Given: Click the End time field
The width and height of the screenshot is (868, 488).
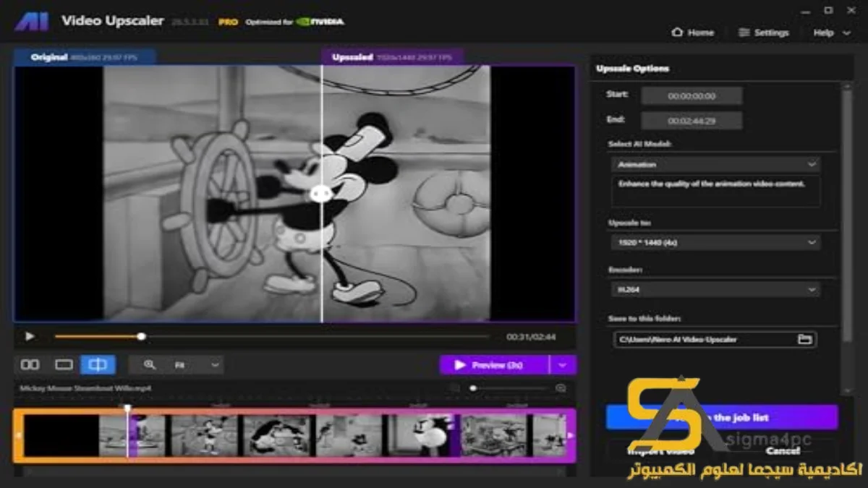Looking at the screenshot, I should point(692,121).
